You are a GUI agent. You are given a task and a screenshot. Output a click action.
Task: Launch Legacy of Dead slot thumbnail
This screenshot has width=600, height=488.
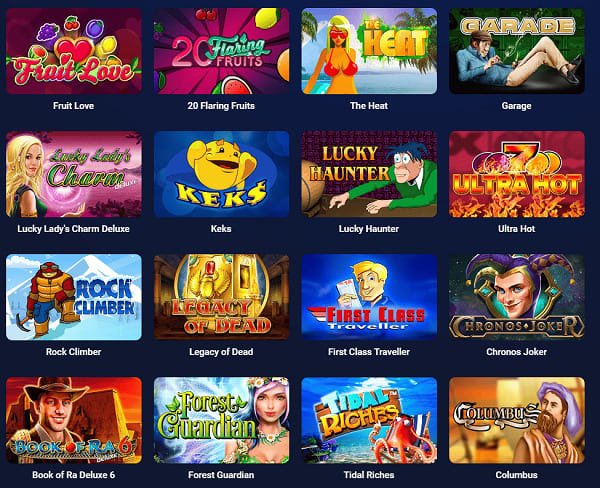[x=222, y=297]
